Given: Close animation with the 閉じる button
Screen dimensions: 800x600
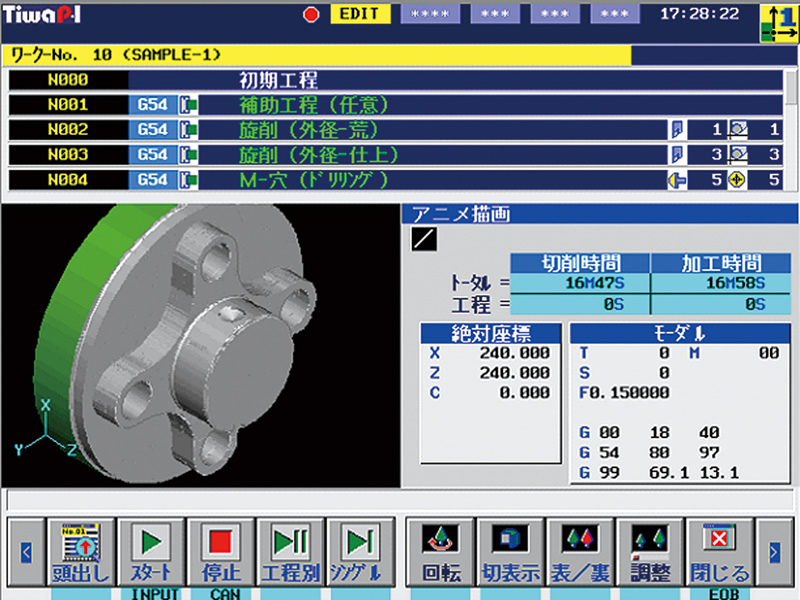Looking at the screenshot, I should 720,551.
